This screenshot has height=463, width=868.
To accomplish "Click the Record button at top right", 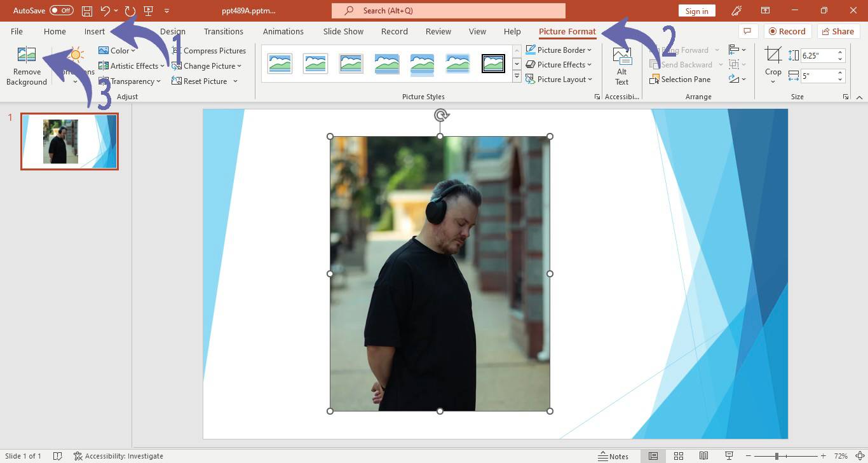I will [x=787, y=31].
